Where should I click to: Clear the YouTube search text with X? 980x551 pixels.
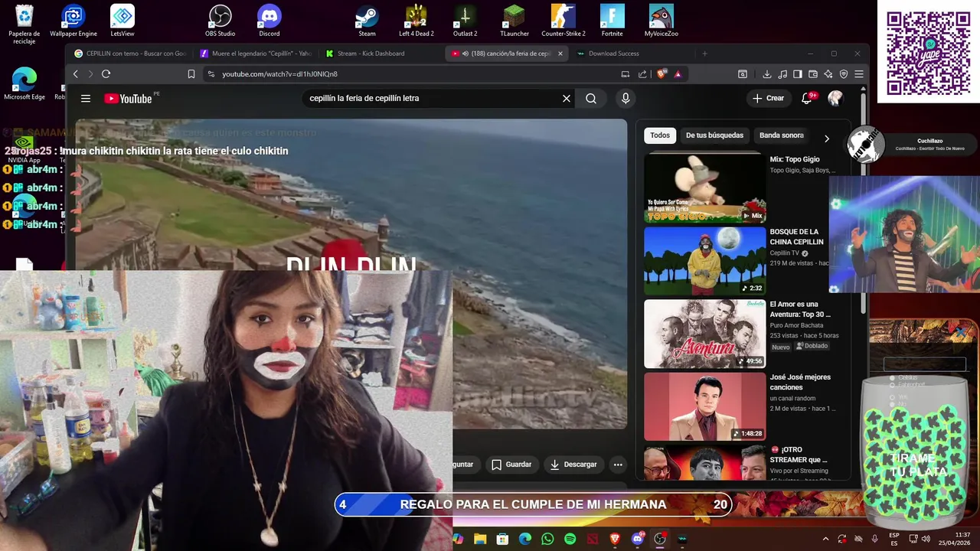point(567,98)
